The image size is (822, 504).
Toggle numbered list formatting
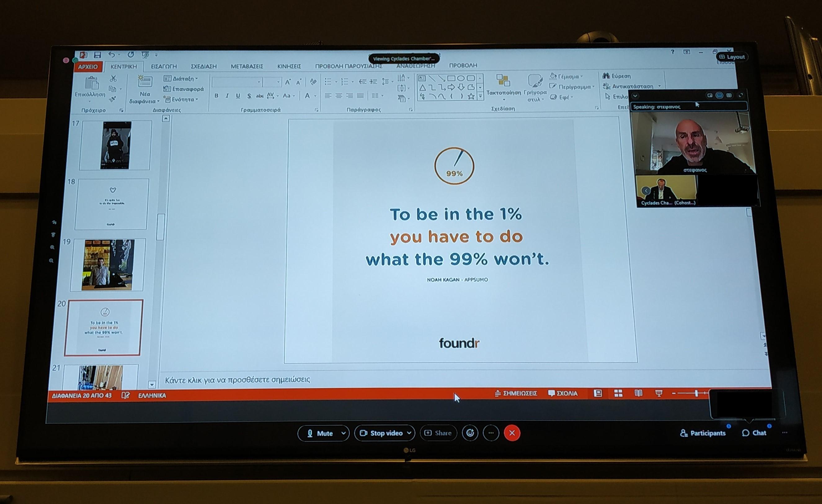[344, 82]
